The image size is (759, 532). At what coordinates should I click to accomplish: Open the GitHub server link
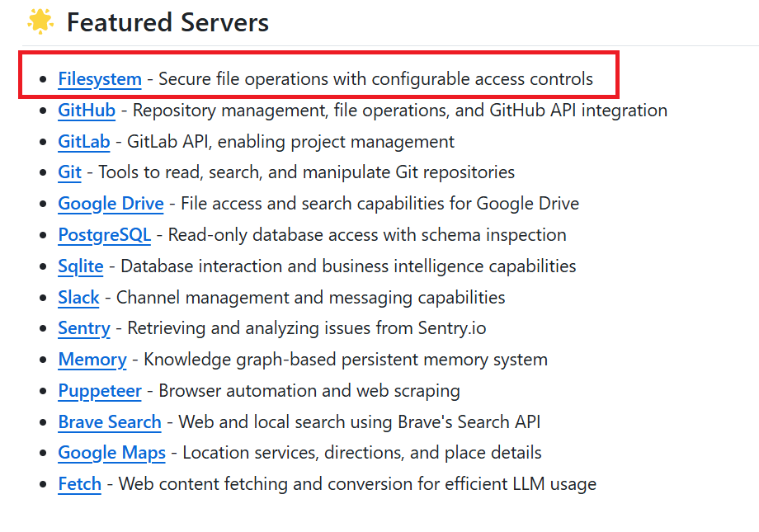[x=87, y=111]
